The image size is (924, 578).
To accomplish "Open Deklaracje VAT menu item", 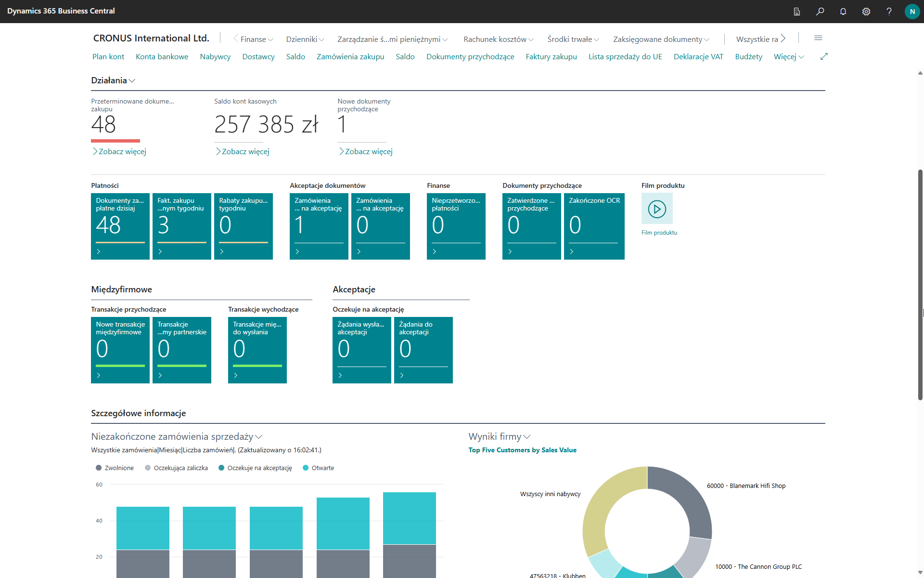I will tap(698, 57).
